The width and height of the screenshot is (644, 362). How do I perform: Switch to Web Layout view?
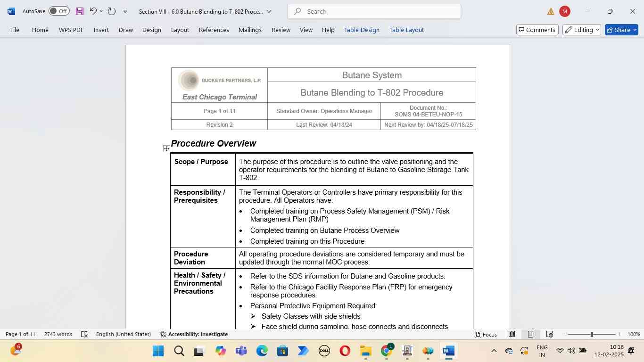tap(549, 334)
